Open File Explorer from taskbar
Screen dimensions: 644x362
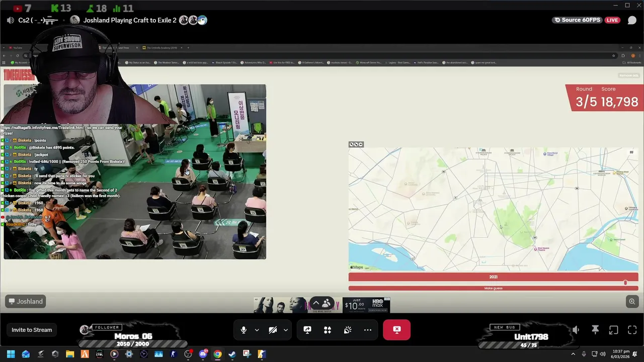pyautogui.click(x=70, y=354)
